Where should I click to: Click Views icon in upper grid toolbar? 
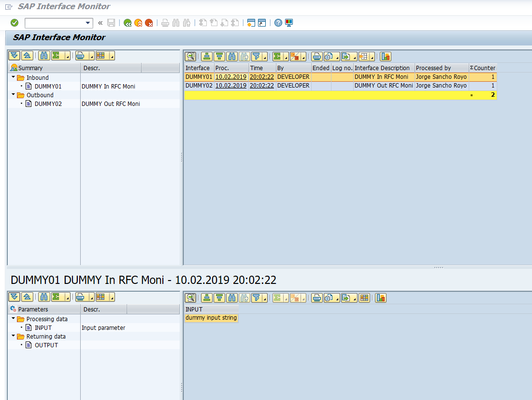[x=329, y=57]
